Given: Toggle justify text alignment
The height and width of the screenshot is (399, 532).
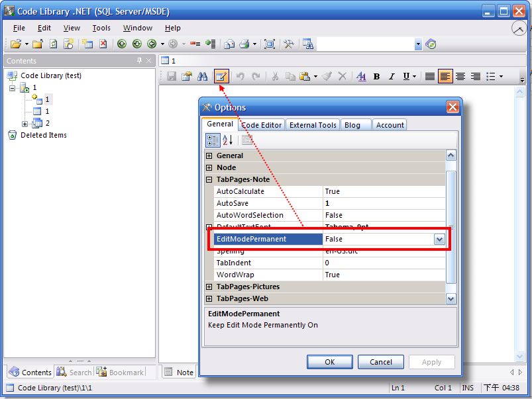Looking at the screenshot, I should click(430, 77).
